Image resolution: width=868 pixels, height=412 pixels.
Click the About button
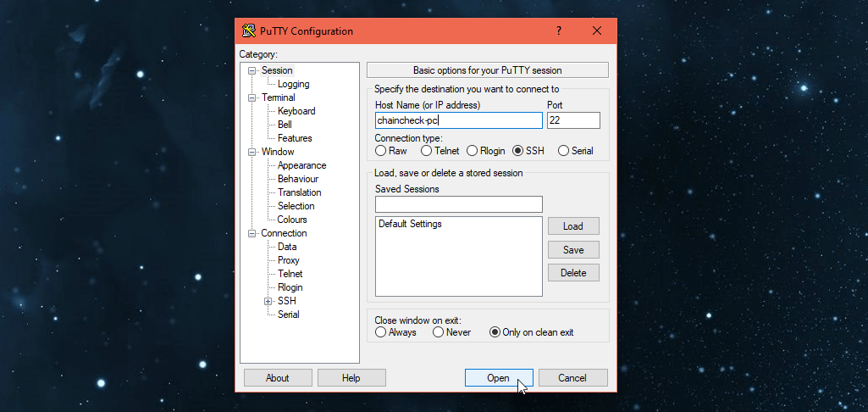(278, 378)
